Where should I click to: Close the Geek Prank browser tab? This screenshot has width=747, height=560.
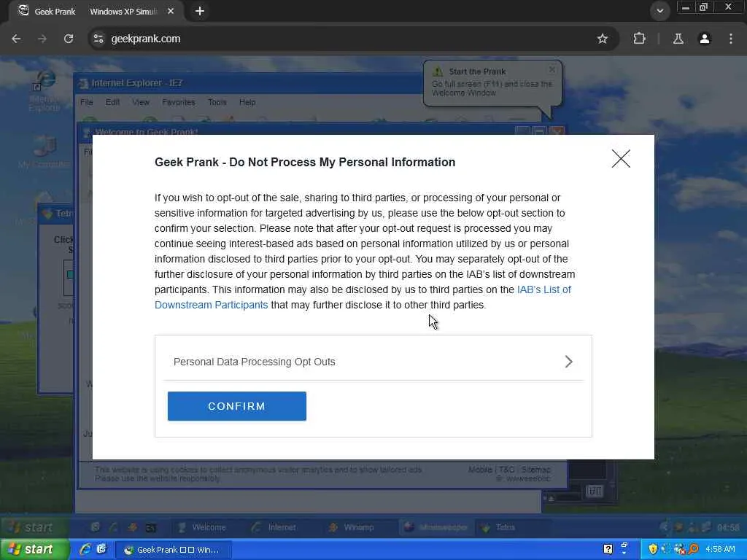[x=171, y=11]
